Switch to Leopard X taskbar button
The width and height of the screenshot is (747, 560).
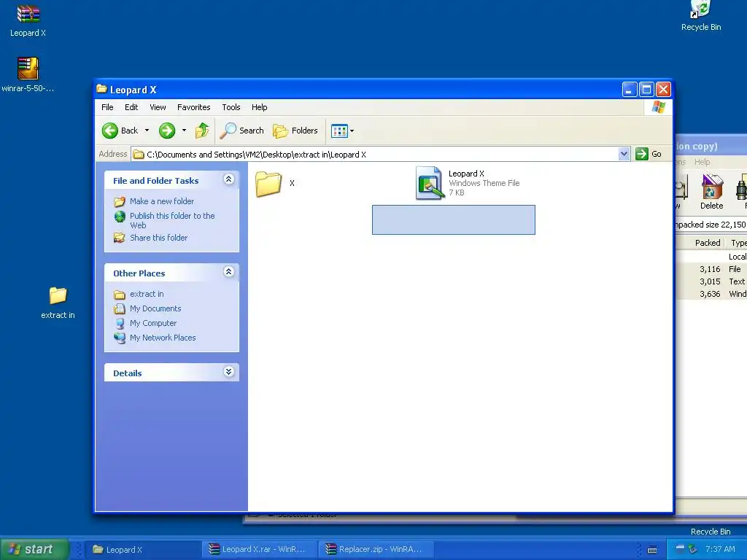pos(144,550)
